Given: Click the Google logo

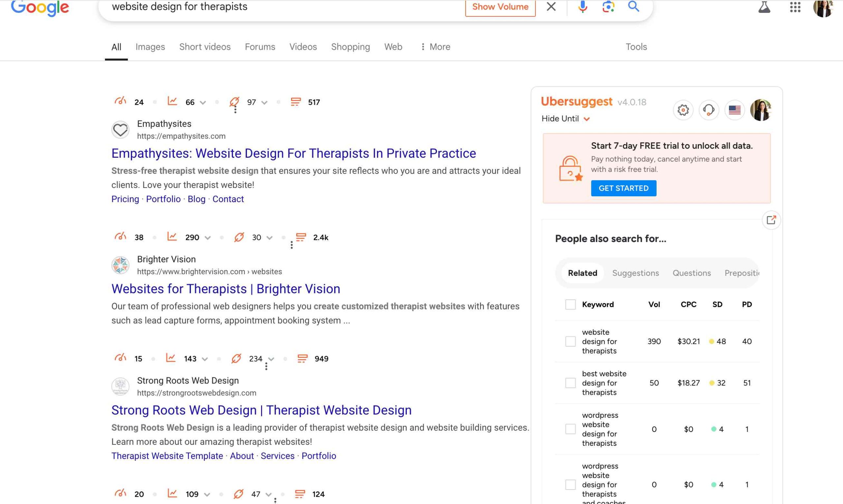Looking at the screenshot, I should 40,8.
